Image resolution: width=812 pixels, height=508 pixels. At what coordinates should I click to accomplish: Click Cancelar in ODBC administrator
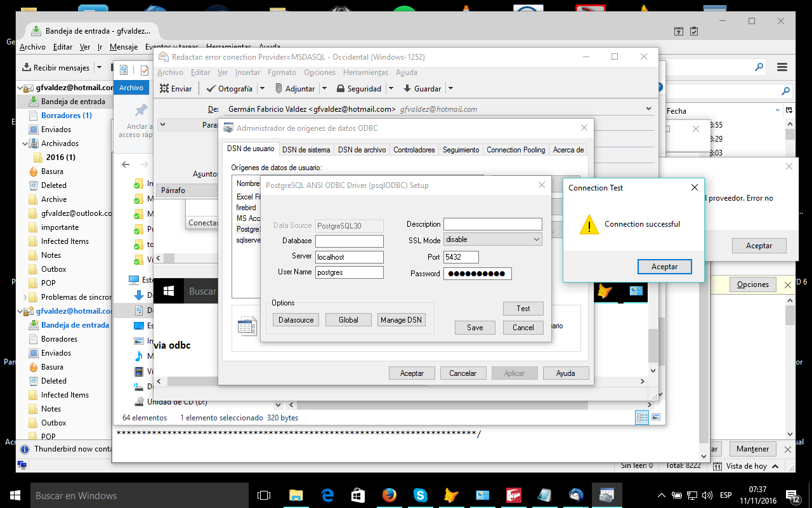pos(463,373)
